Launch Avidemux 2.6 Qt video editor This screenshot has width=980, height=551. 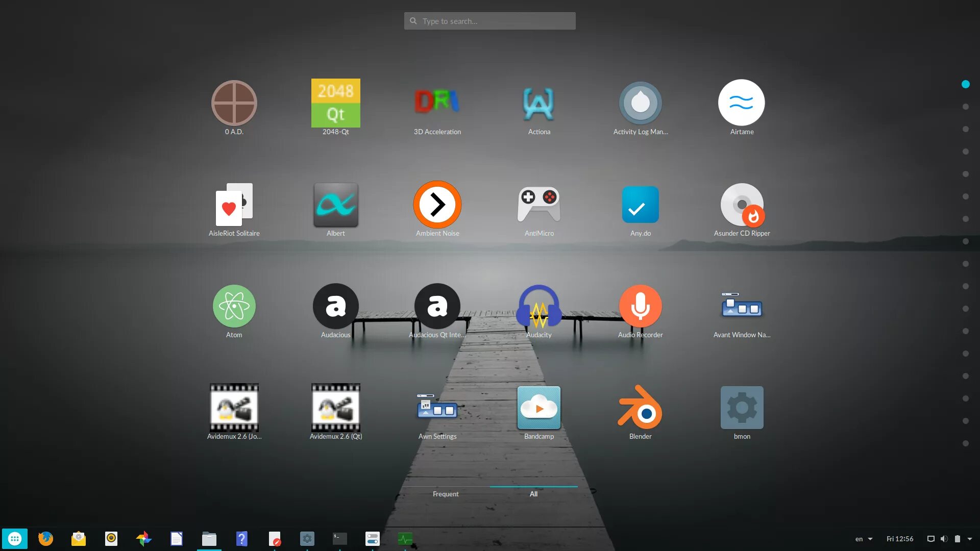pyautogui.click(x=335, y=407)
